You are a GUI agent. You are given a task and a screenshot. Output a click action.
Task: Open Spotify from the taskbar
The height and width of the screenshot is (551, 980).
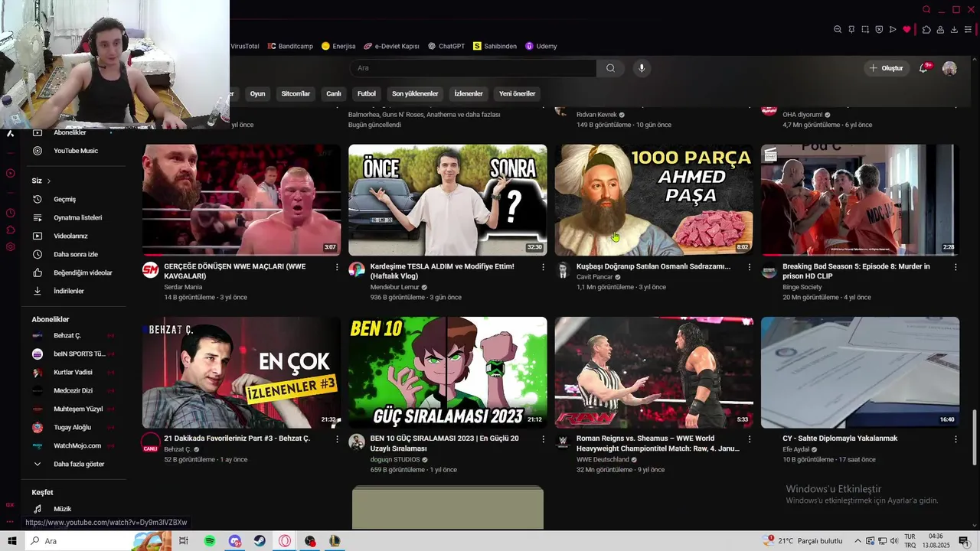[x=210, y=541]
